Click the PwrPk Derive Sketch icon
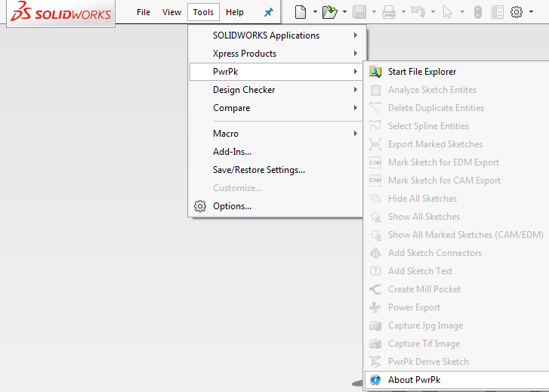 click(375, 362)
